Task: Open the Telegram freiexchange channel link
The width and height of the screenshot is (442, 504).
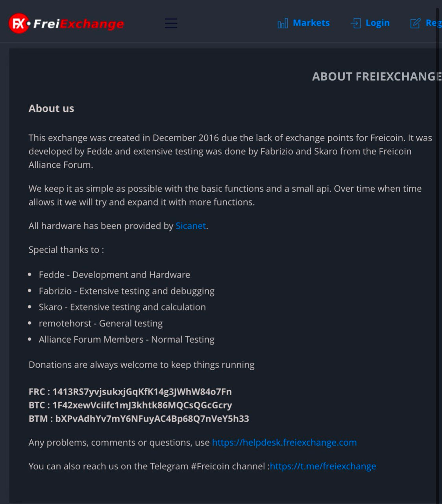Action: tap(323, 466)
